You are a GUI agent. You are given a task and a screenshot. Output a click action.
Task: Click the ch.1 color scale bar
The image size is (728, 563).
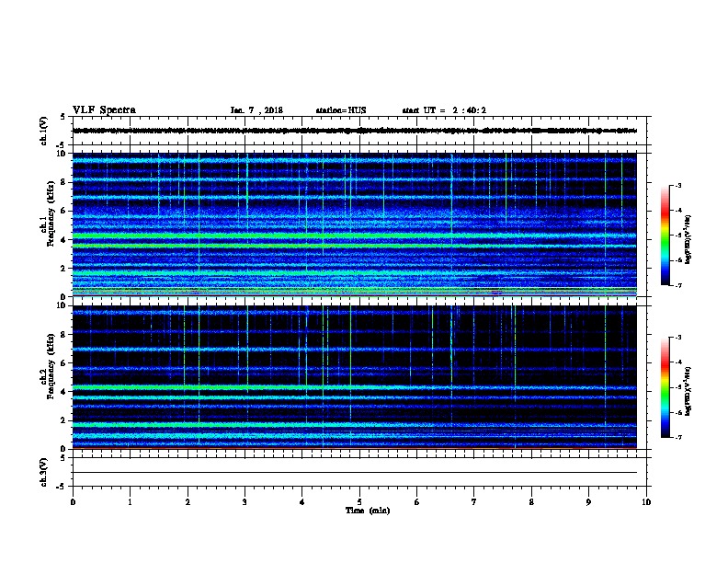pyautogui.click(x=665, y=236)
